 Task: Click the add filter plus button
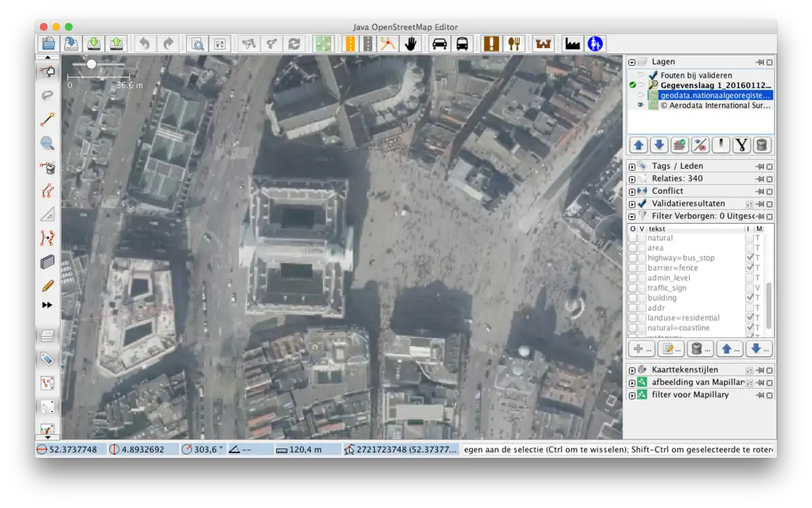tap(641, 349)
